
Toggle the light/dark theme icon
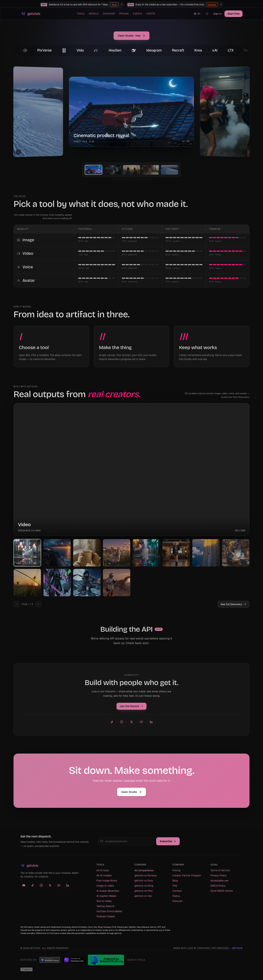[207, 14]
